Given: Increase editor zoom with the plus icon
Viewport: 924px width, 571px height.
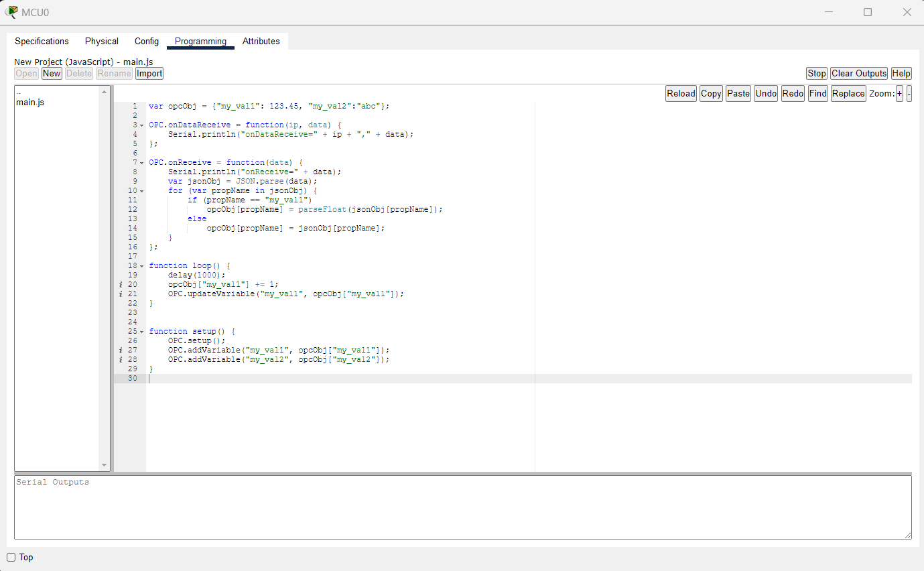Looking at the screenshot, I should [899, 93].
